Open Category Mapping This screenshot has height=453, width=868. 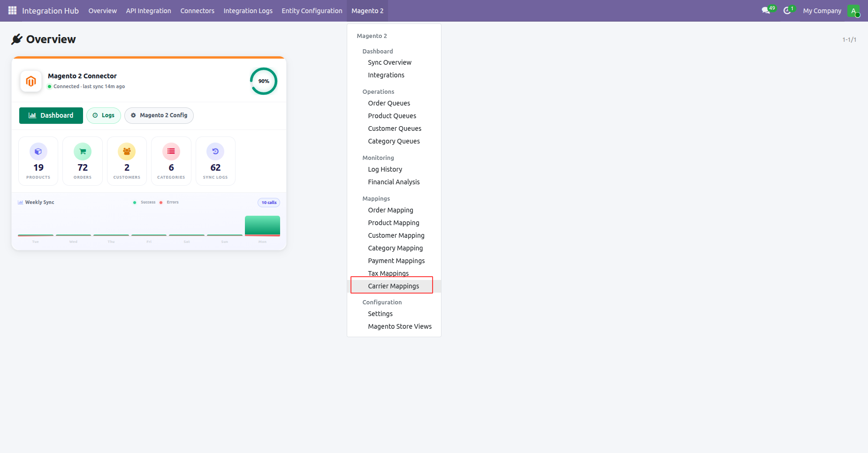pos(394,248)
